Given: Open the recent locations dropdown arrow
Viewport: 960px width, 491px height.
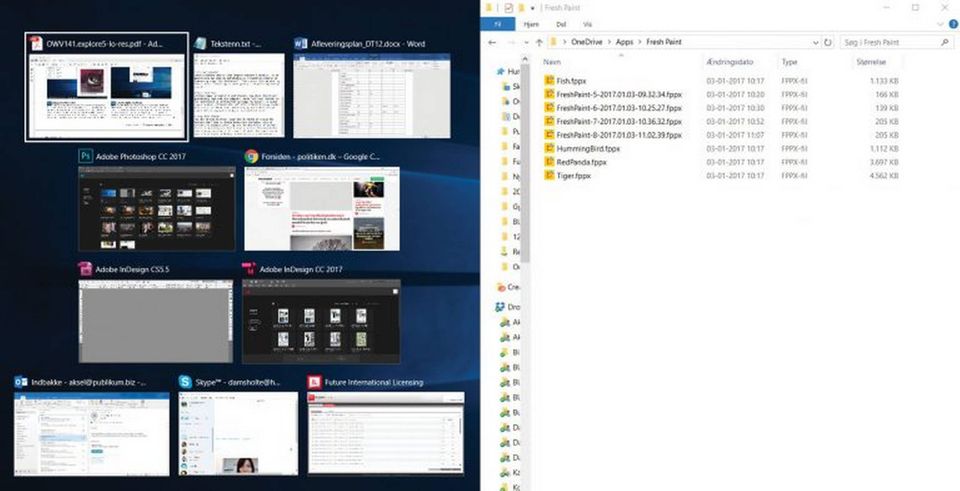Looking at the screenshot, I should click(525, 43).
